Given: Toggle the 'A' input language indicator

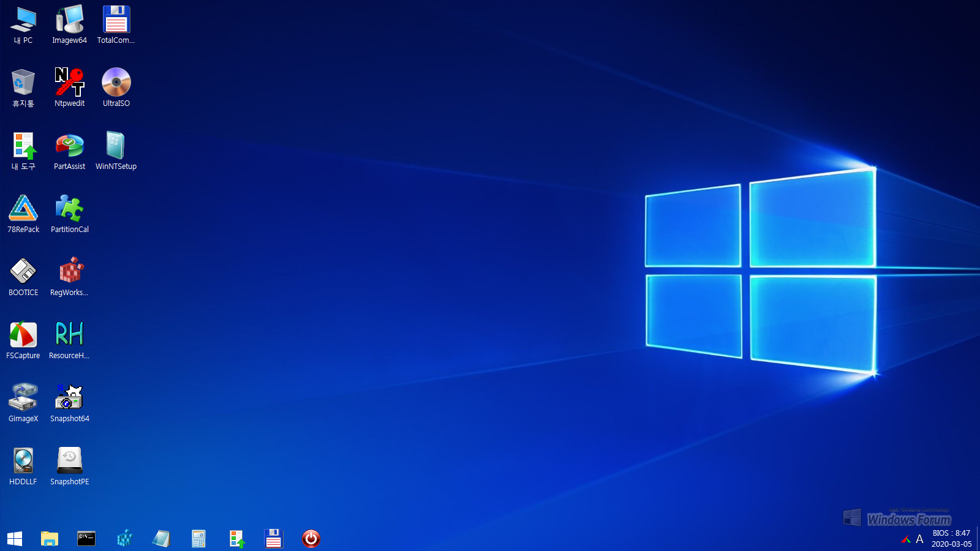Looking at the screenshot, I should click(x=919, y=539).
